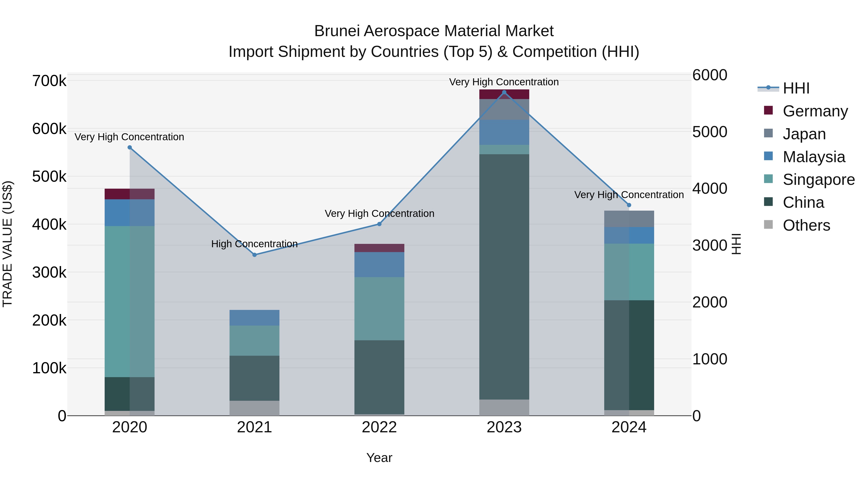Screen dimensions: 868x488
Task: Click the rotated HHI right axis title
Action: (x=737, y=244)
